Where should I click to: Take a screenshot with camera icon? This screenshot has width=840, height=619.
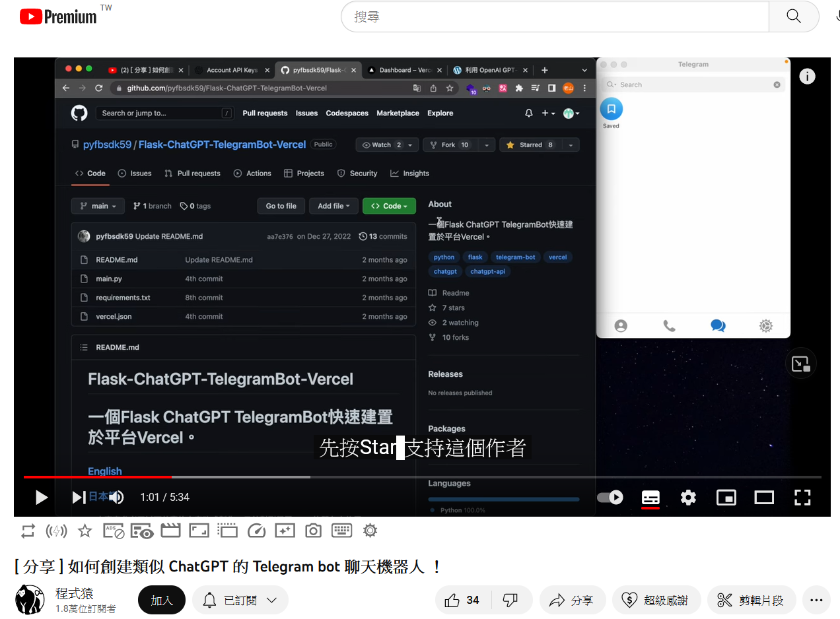click(313, 531)
